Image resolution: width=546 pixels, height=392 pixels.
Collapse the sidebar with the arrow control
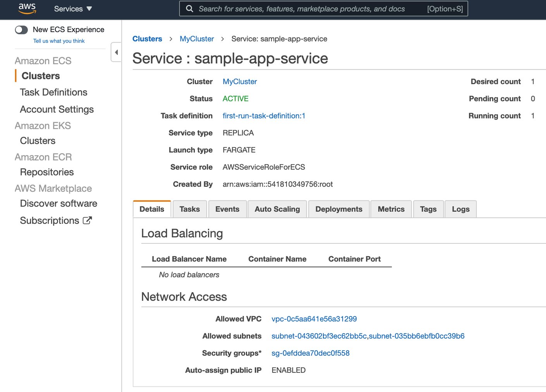[x=116, y=51]
